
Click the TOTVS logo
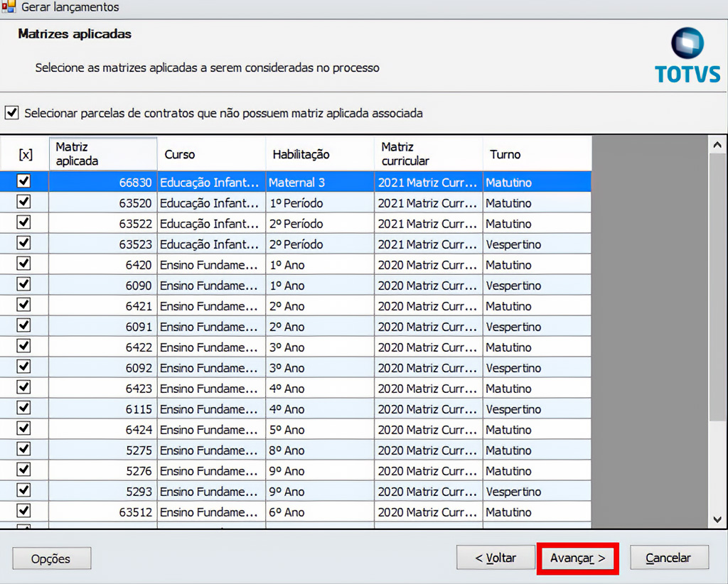tap(687, 56)
